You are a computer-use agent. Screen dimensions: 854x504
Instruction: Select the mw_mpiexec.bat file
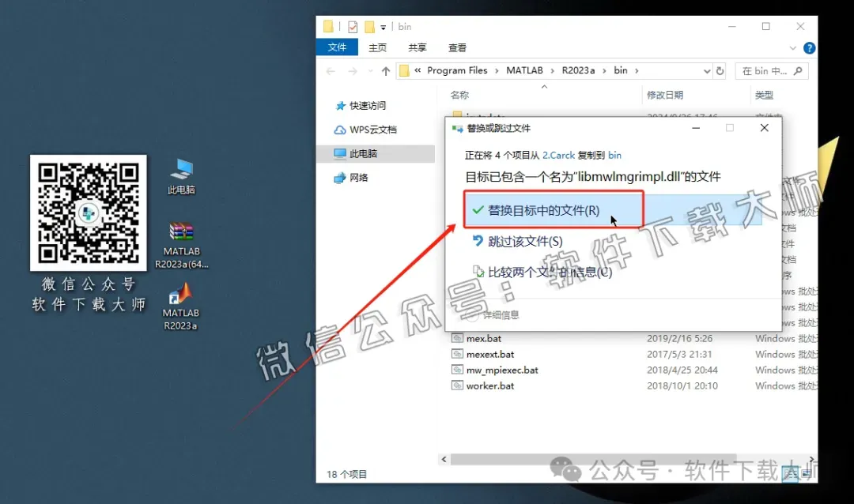(x=501, y=370)
